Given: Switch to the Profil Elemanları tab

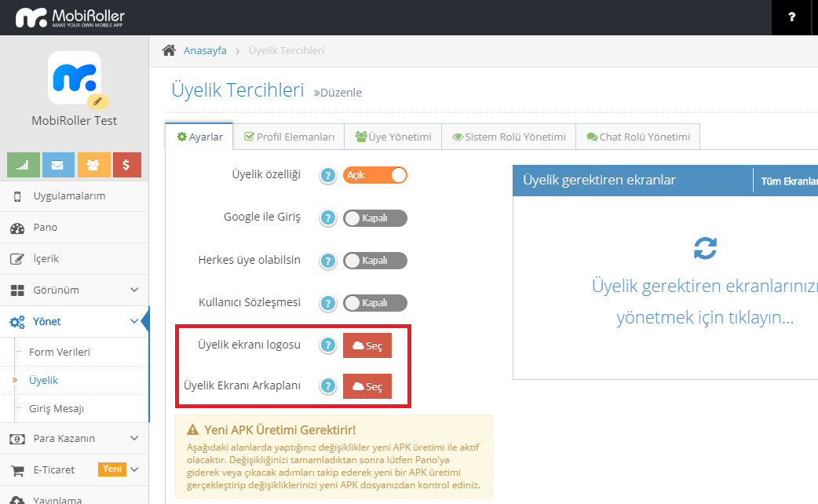Looking at the screenshot, I should pyautogui.click(x=290, y=137).
